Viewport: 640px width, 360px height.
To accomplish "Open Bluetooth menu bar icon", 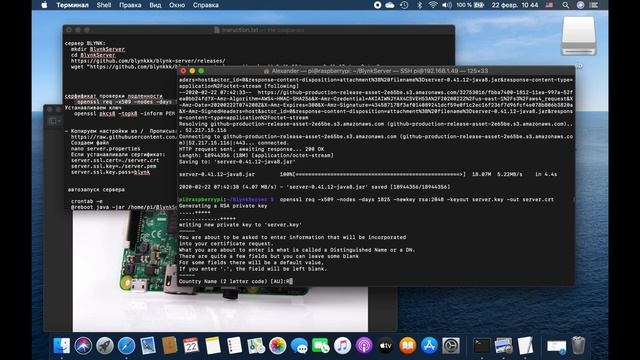I will click(x=419, y=5).
